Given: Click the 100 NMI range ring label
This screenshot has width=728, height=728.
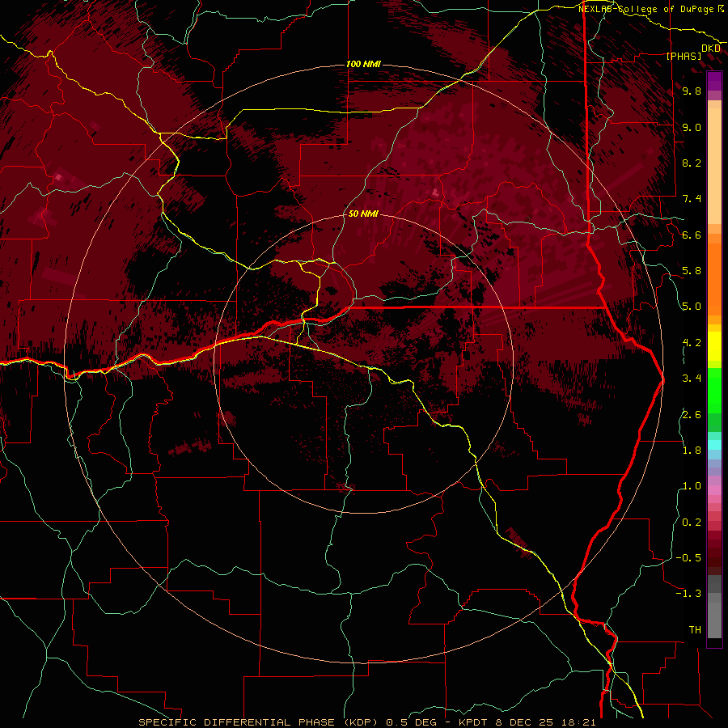Looking at the screenshot, I should (363, 64).
